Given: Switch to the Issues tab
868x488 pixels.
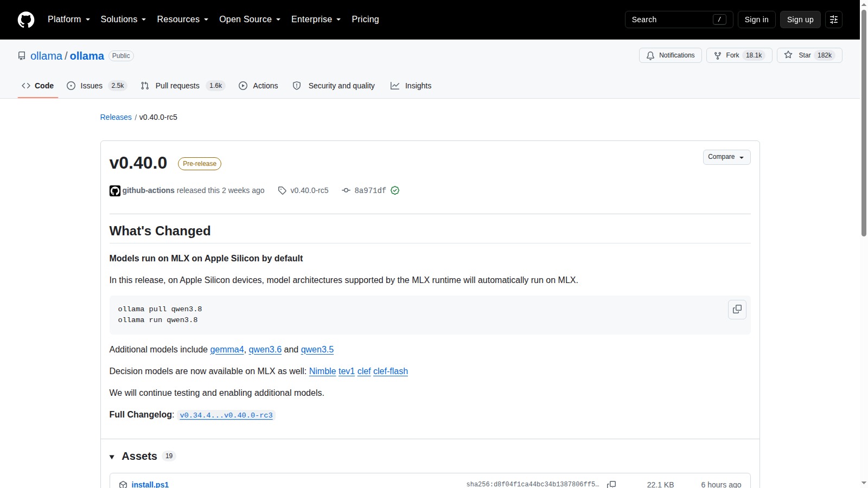Looking at the screenshot, I should tap(97, 86).
